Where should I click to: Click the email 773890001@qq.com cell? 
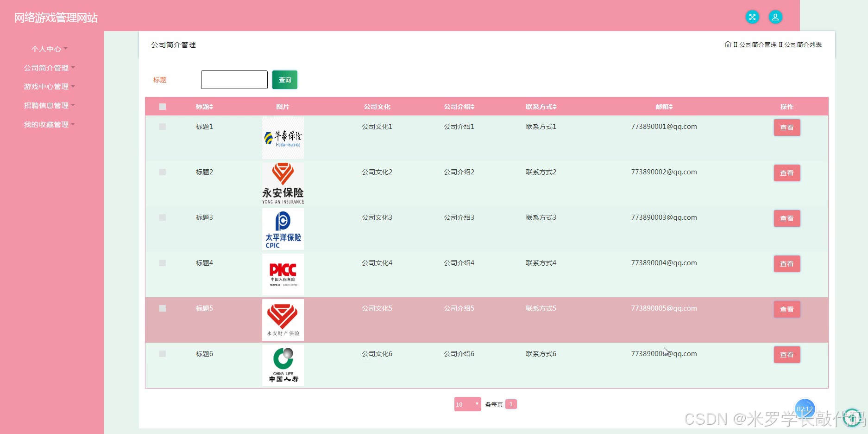click(664, 127)
